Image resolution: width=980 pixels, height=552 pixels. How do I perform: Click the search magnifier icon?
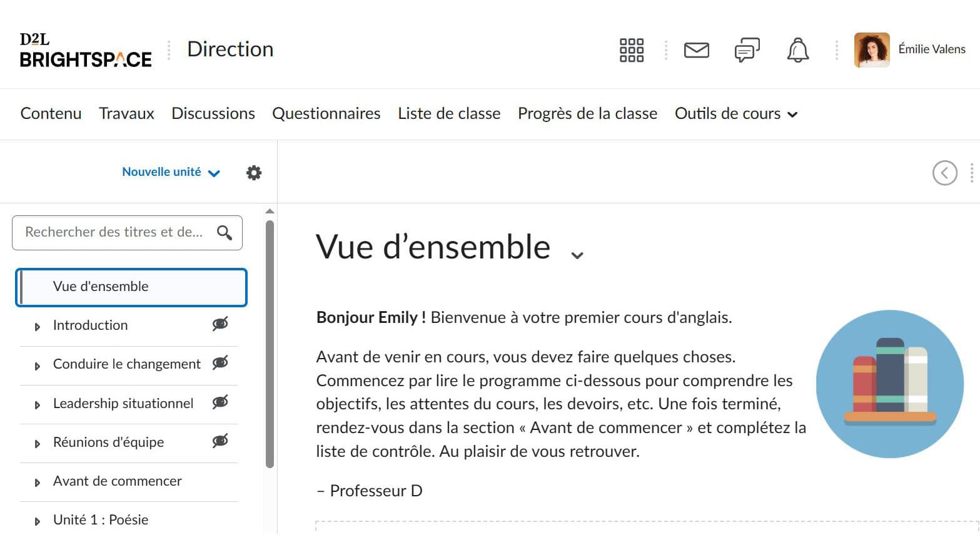225,233
